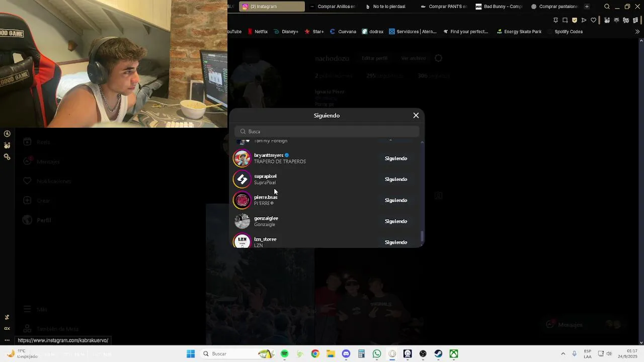Open Steam from taskbar

438,354
